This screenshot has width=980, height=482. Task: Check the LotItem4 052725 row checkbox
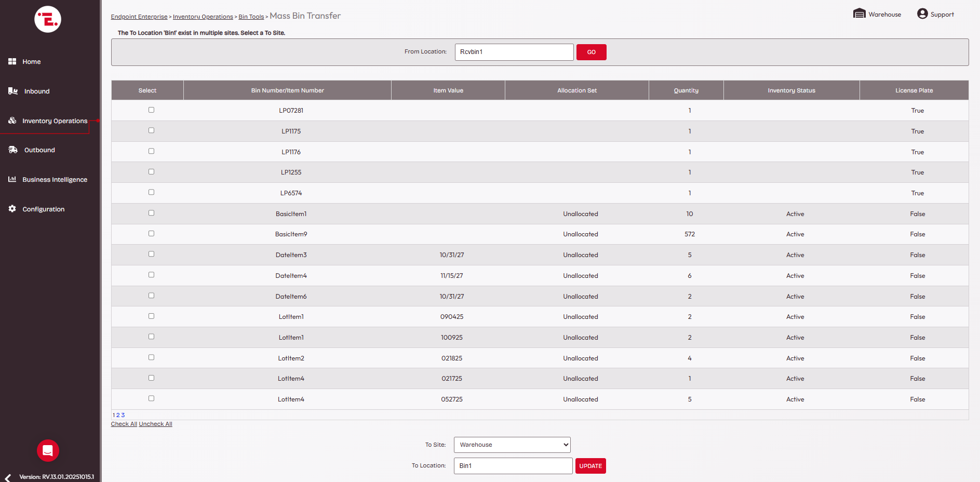click(151, 398)
